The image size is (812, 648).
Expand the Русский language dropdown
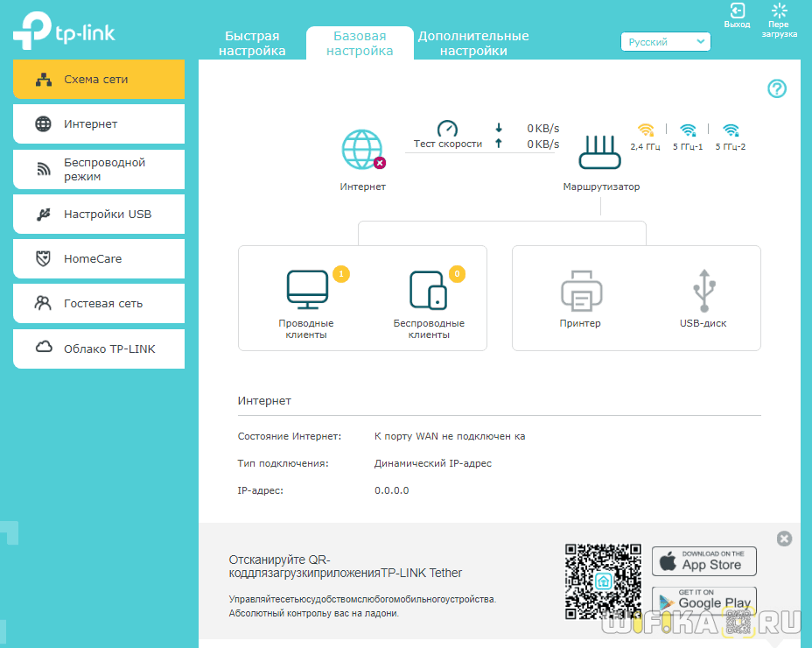click(x=665, y=42)
